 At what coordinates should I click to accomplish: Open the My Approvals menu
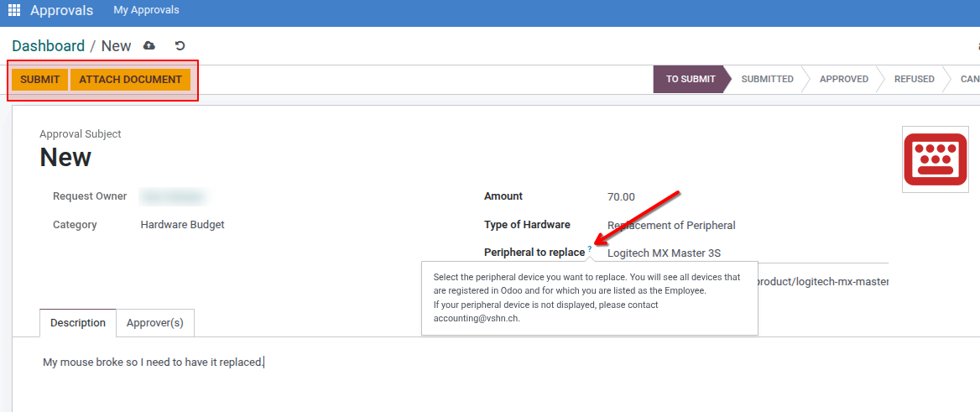coord(146,11)
